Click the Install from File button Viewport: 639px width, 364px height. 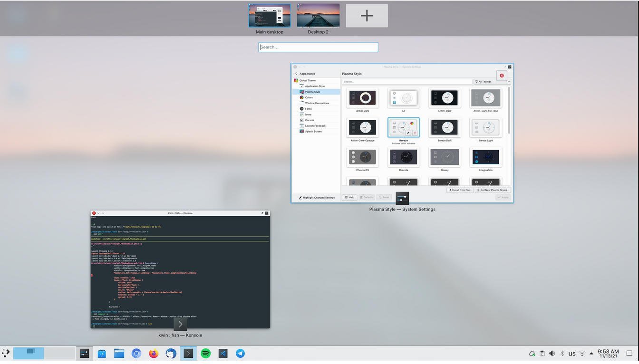pyautogui.click(x=459, y=190)
